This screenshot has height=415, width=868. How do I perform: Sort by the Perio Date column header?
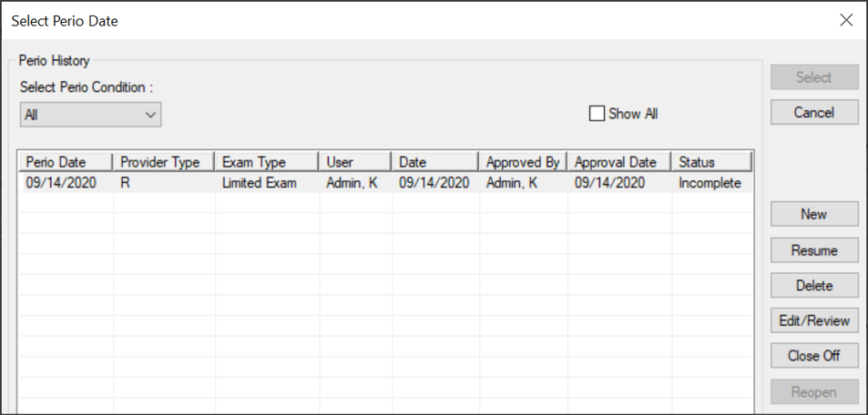coord(66,162)
